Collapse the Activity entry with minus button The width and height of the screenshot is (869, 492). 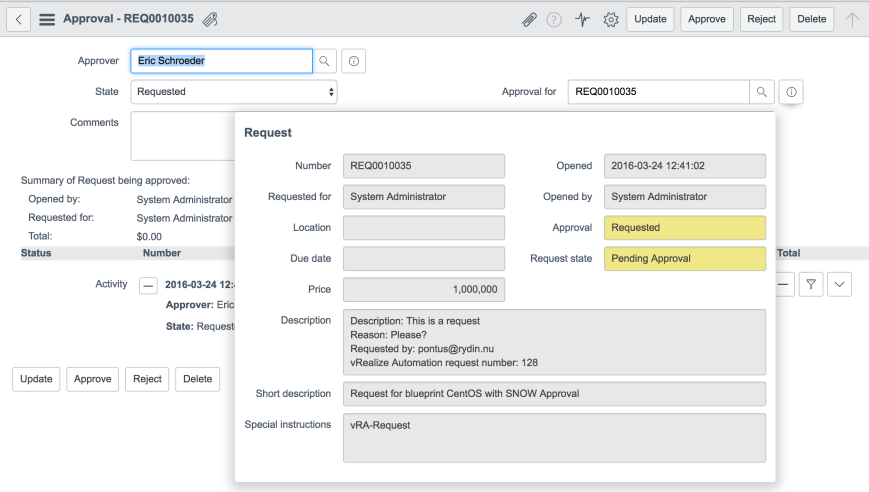tap(148, 285)
